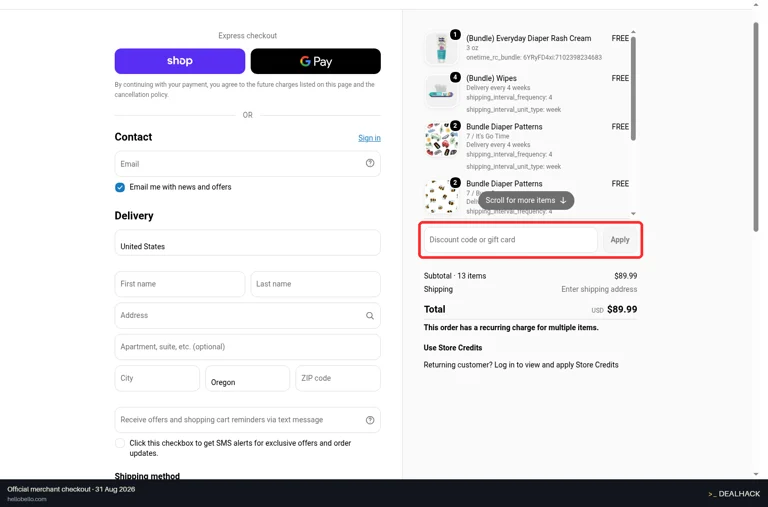The image size is (768, 507).
Task: Focus the Apartment, suite, etc. field
Action: pos(247,347)
